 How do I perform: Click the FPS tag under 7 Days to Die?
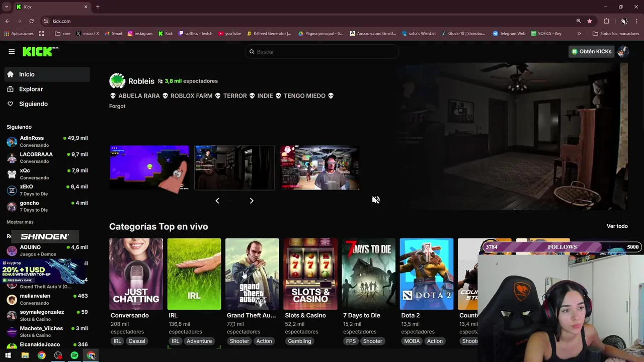point(351,341)
